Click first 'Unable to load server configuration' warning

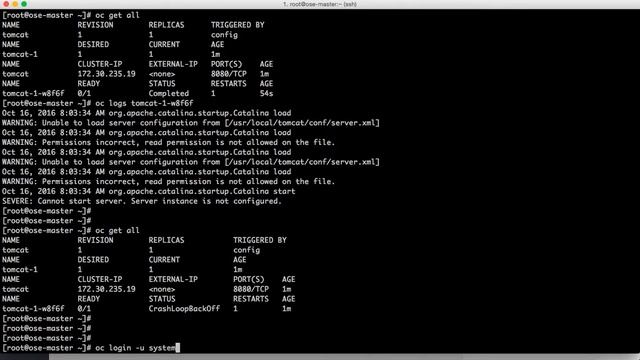191,123
